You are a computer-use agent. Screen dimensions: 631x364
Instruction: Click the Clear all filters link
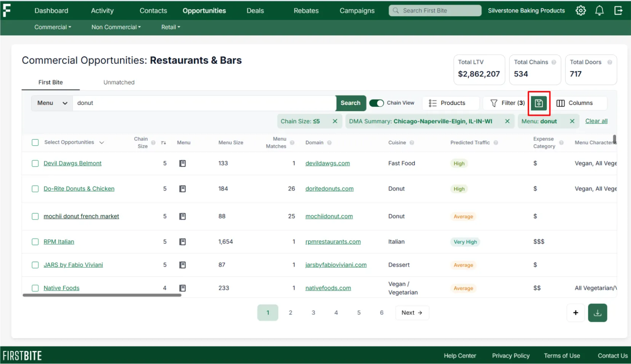click(x=596, y=121)
